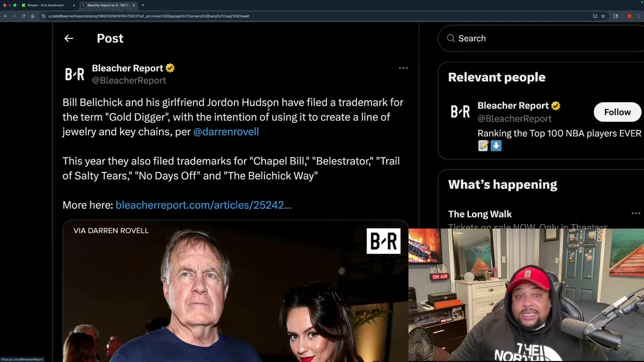Click the @BleacherReport handle under the post author
Viewport: 644px width, 362px height.
coord(129,80)
